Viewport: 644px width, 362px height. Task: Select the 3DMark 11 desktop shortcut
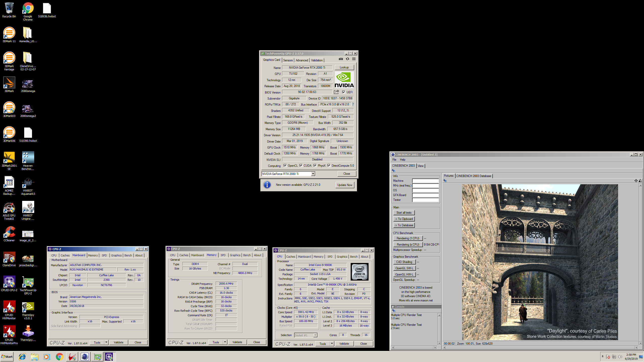[9, 35]
